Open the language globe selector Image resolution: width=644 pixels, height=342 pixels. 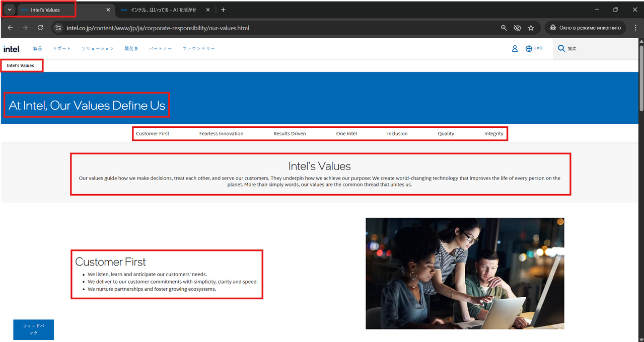534,49
